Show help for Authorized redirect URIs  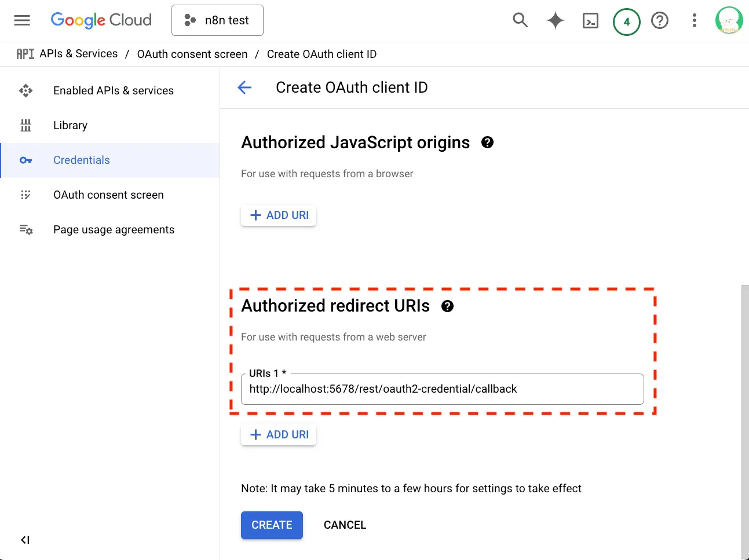(x=447, y=306)
